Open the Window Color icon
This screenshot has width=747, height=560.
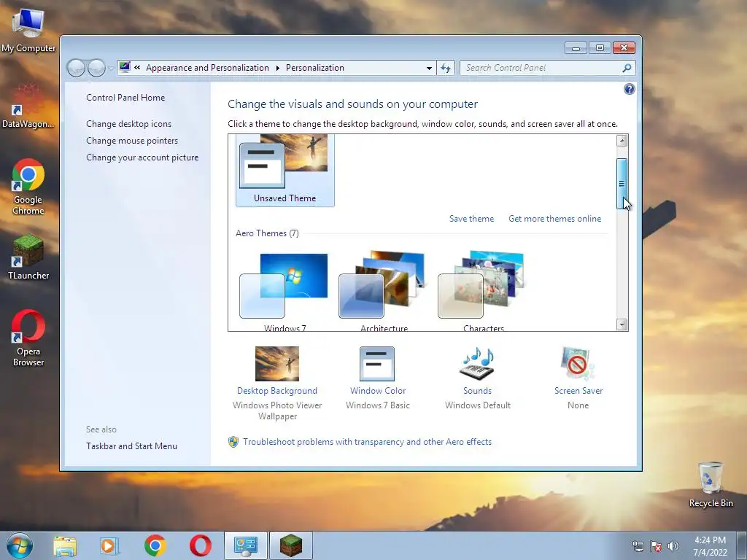point(377,364)
